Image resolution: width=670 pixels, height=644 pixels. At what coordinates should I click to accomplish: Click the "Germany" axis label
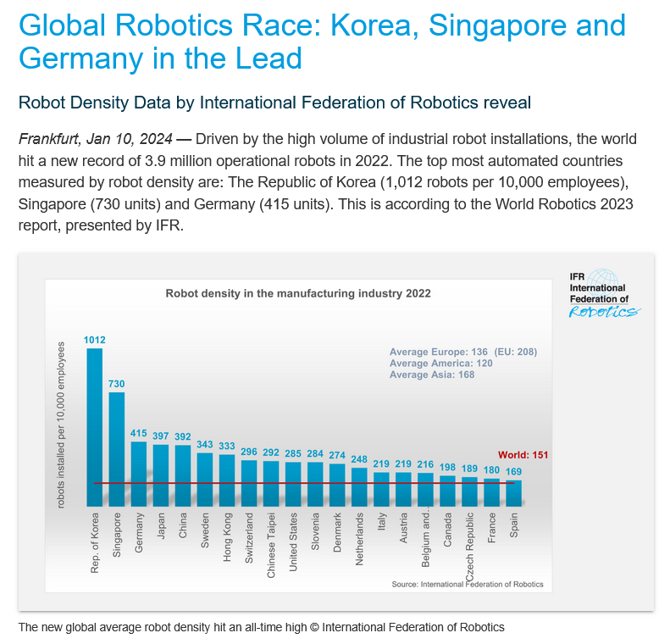(138, 532)
